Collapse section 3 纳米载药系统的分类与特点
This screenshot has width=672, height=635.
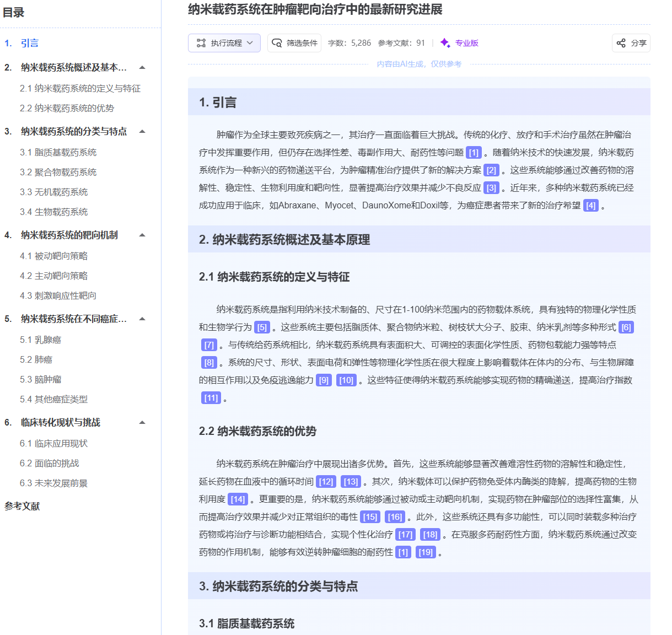(142, 131)
